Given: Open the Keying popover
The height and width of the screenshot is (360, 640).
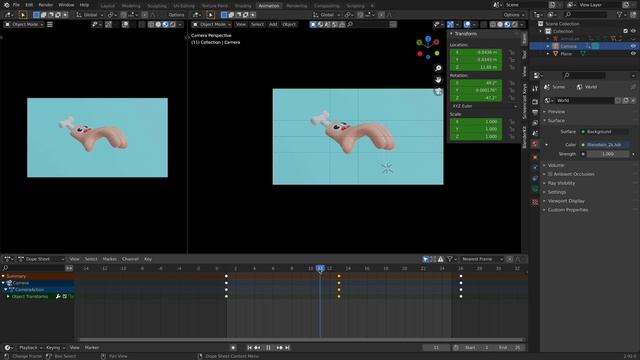Looking at the screenshot, I should 55,348.
